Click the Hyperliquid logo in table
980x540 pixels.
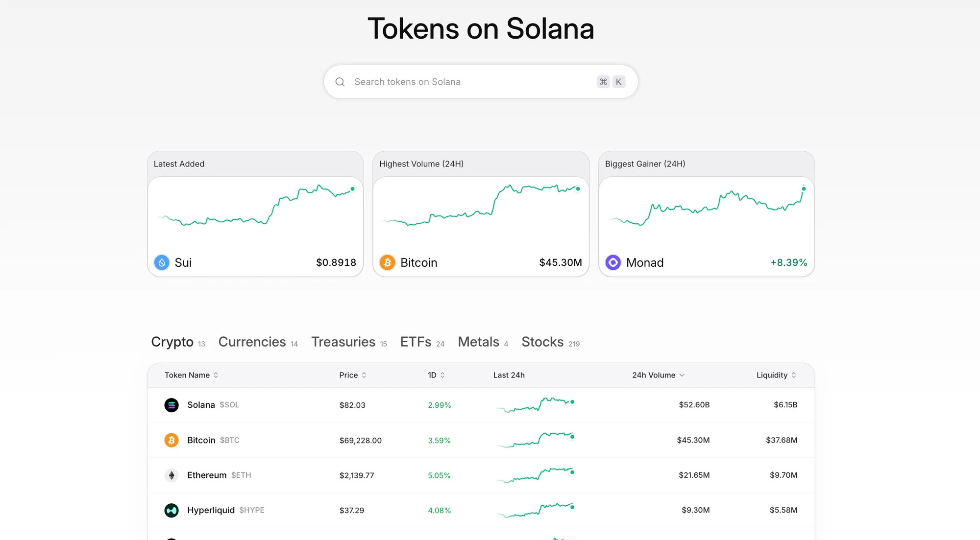171,510
